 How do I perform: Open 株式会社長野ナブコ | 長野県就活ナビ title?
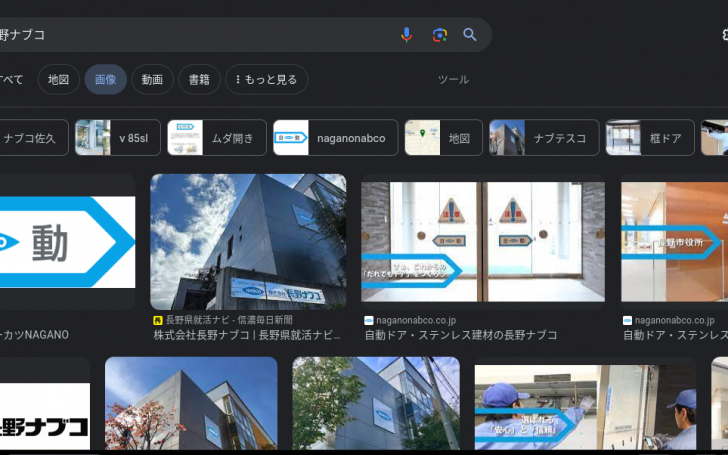247,335
